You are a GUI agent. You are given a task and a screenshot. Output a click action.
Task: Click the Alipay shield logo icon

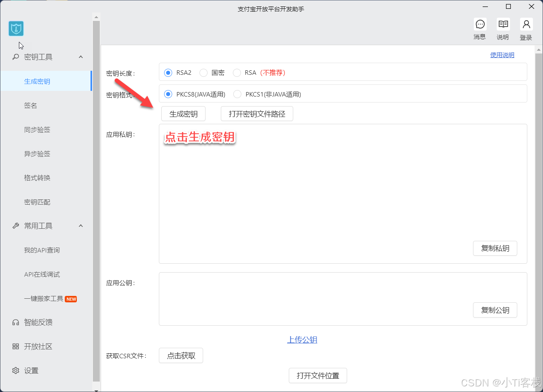16,29
